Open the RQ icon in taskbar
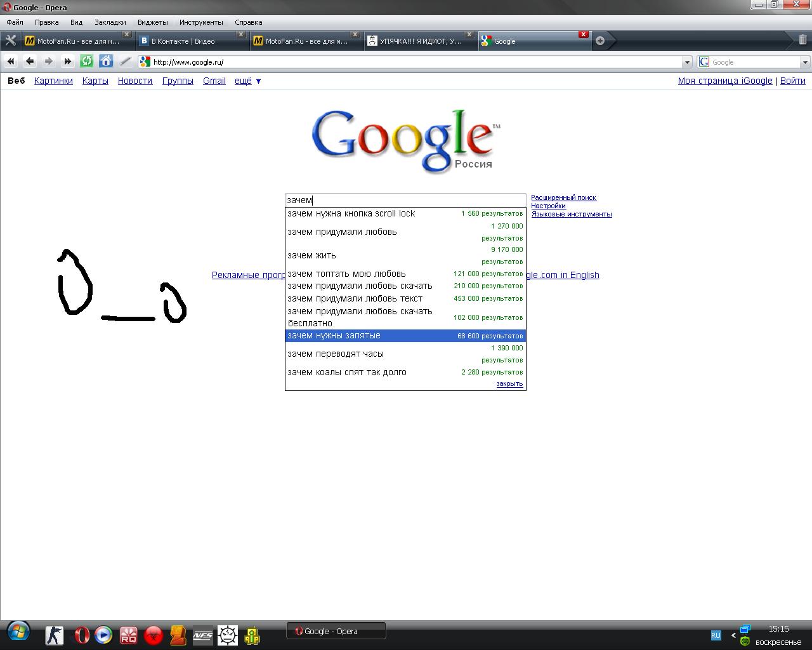 [129, 635]
